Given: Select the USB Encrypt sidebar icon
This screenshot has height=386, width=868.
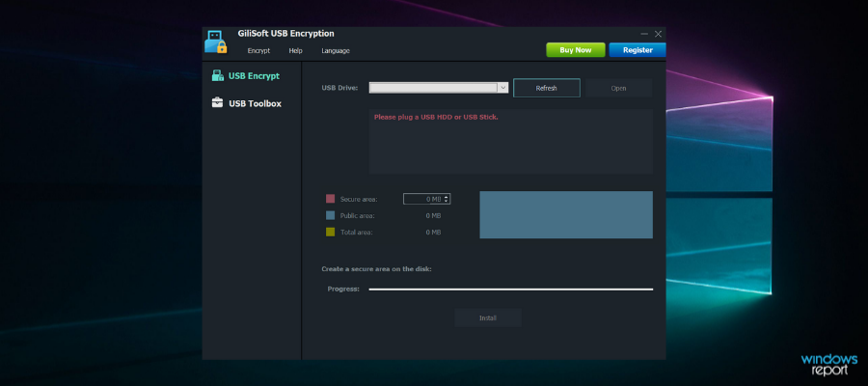Looking at the screenshot, I should click(x=218, y=76).
